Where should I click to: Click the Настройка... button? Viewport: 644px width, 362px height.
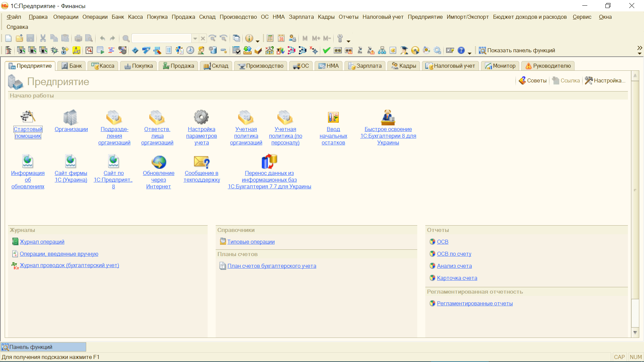tap(605, 80)
